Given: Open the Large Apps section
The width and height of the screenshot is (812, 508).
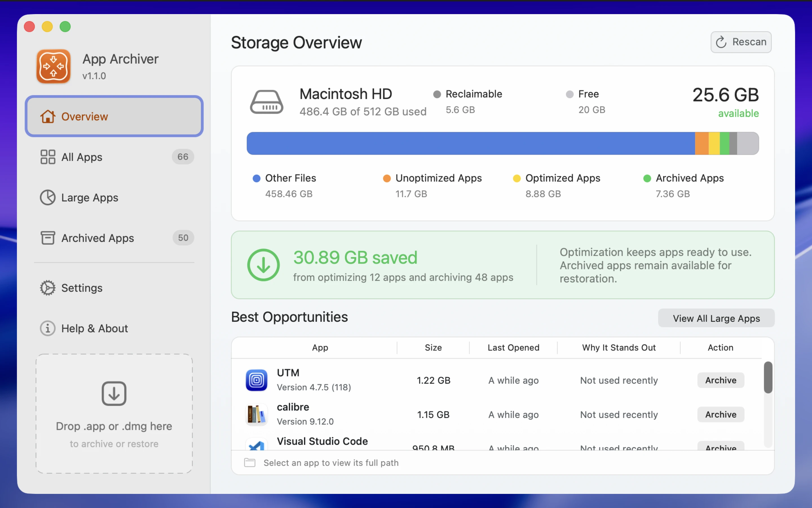Looking at the screenshot, I should 114,198.
